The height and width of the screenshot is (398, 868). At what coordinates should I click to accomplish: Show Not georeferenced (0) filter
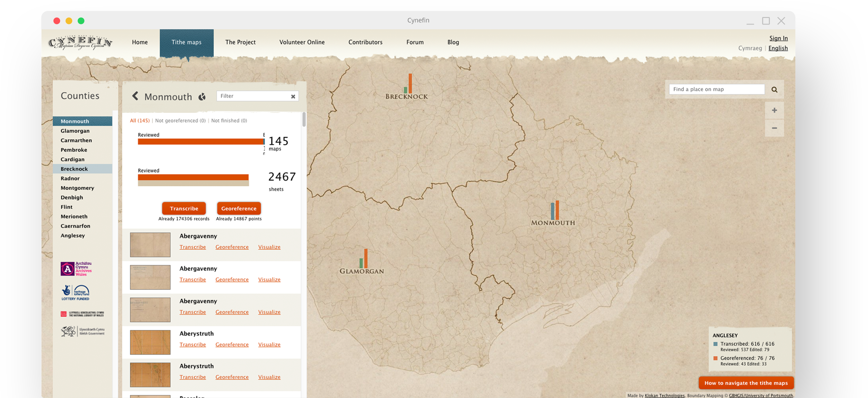tap(180, 121)
